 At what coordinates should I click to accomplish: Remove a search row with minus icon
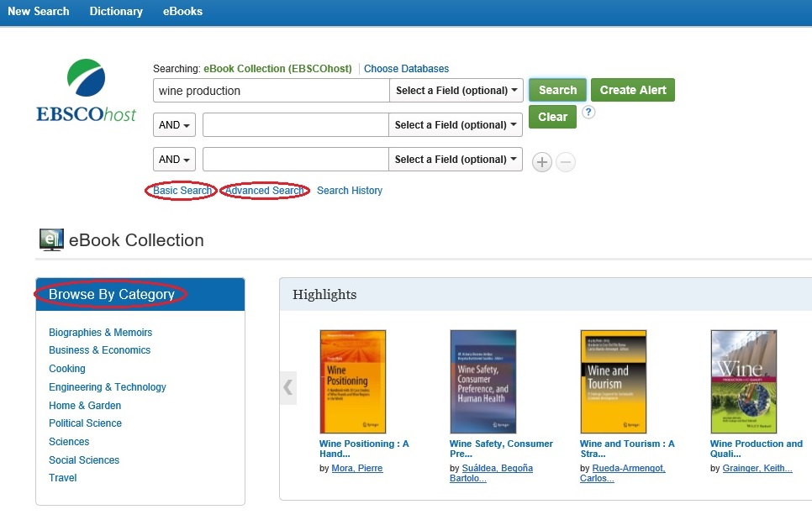click(566, 162)
